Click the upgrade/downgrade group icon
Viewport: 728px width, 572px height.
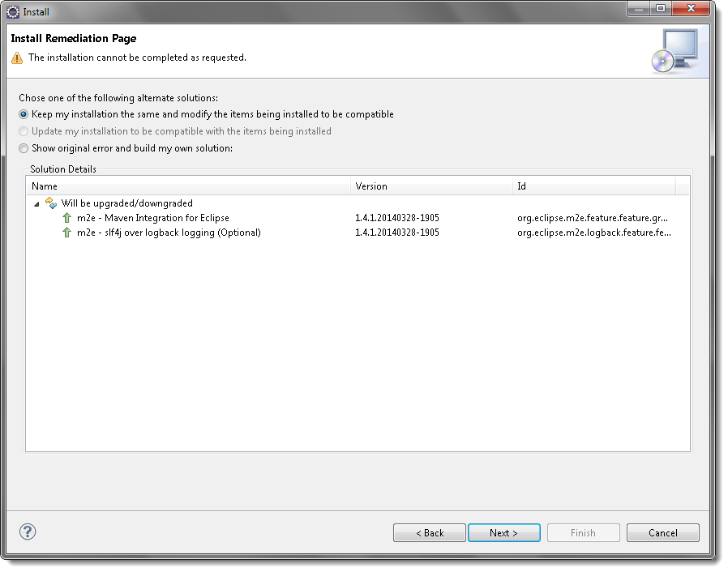pyautogui.click(x=50, y=203)
